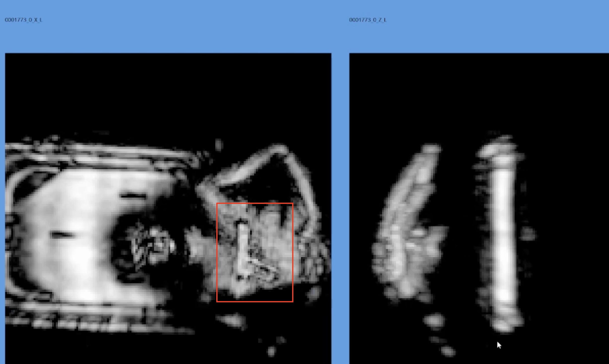The height and width of the screenshot is (364, 609).
Task: Click the lower dark slot in bright mass
Action: coord(63,235)
